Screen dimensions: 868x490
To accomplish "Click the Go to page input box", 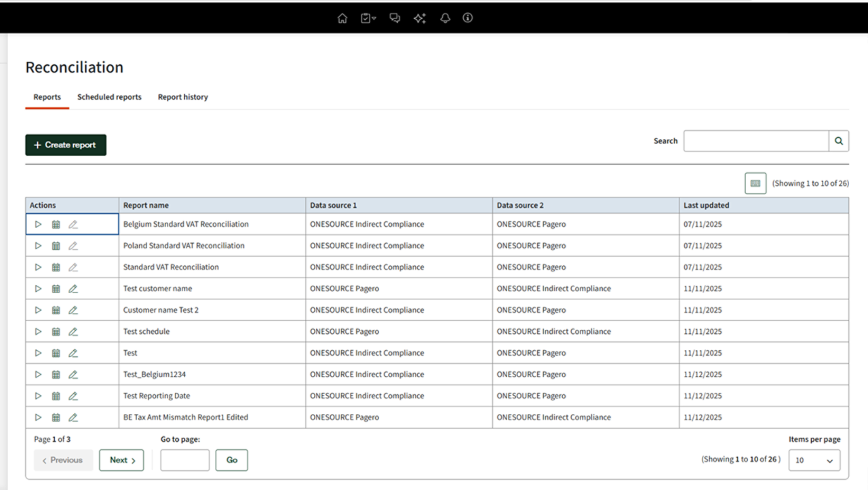I will pos(184,460).
